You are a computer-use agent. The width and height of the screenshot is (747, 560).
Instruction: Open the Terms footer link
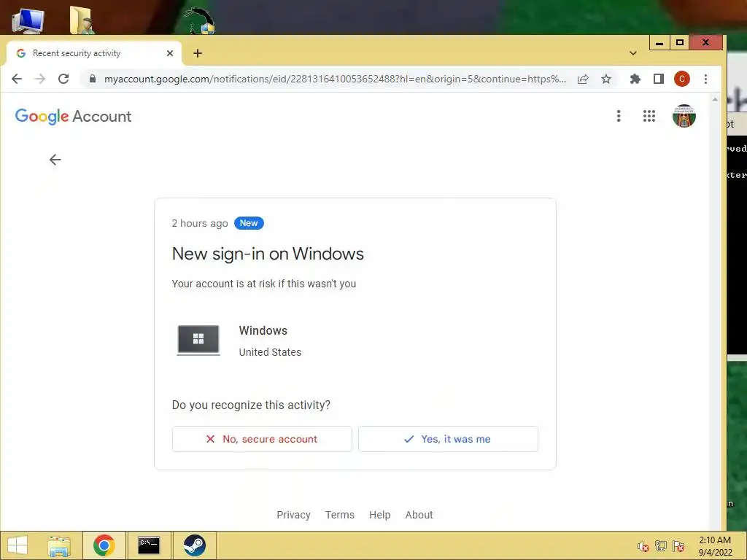coord(340,515)
